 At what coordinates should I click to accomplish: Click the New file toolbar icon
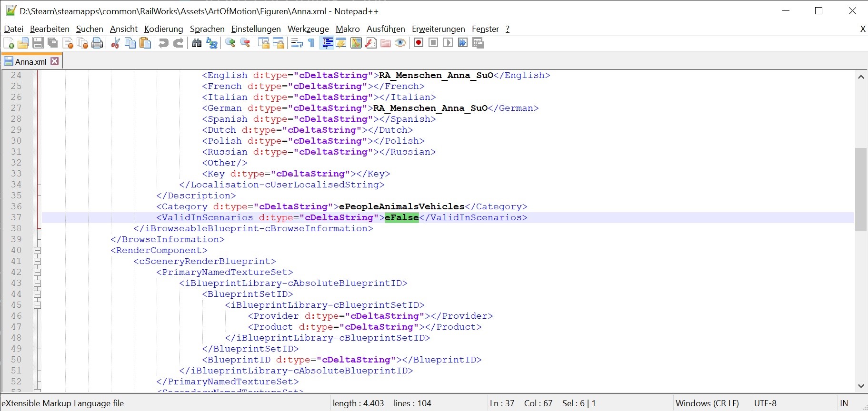click(x=9, y=43)
